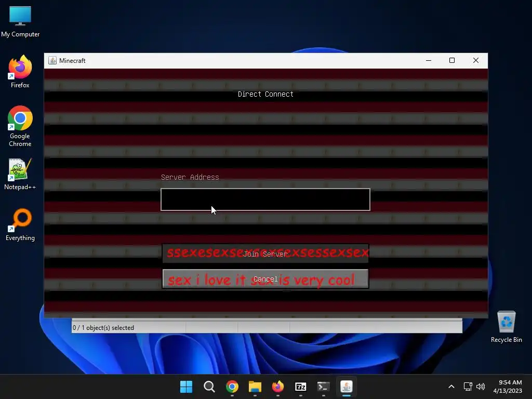The image size is (532, 399).
Task: Click the network status tray icon
Action: click(468, 387)
